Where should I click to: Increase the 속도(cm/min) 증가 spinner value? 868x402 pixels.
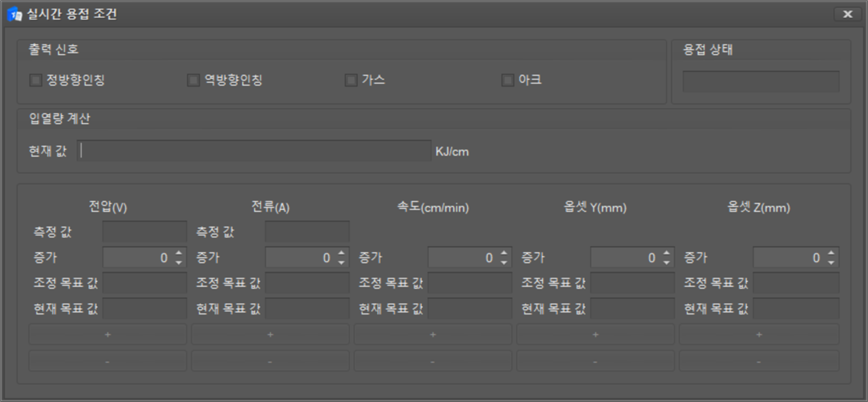pyautogui.click(x=504, y=253)
